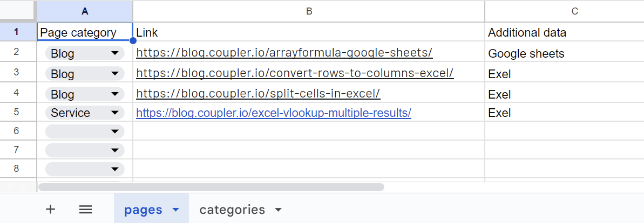Image resolution: width=644 pixels, height=223 pixels.
Task: Click the horizontal scrollbar thumb
Action: pyautogui.click(x=211, y=187)
